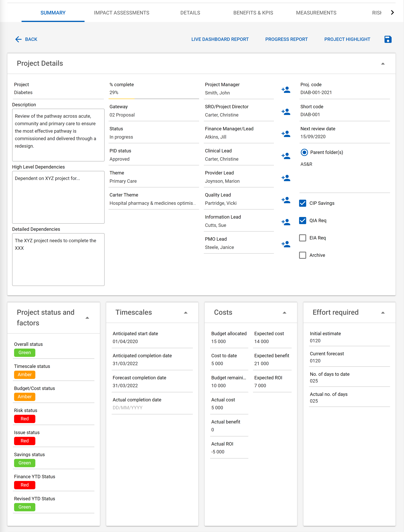
Task: Click the Risk status Red badge
Action: (x=25, y=419)
